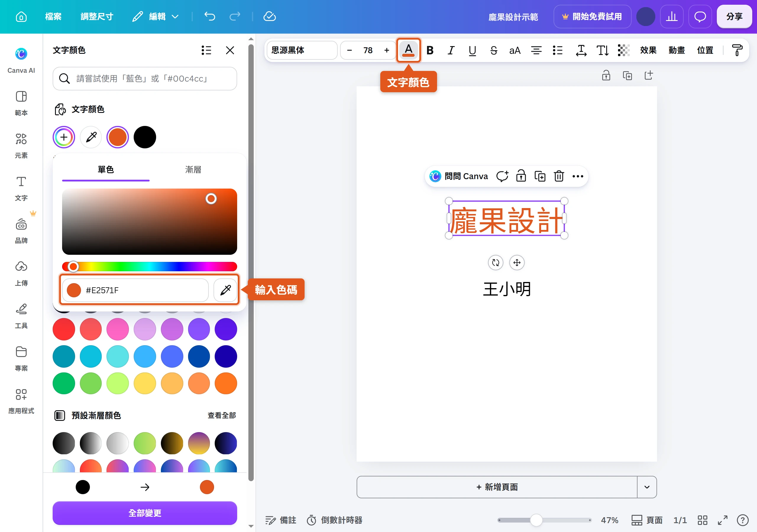This screenshot has width=757, height=532.
Task: Open comments speech bubble in header
Action: [x=700, y=17]
